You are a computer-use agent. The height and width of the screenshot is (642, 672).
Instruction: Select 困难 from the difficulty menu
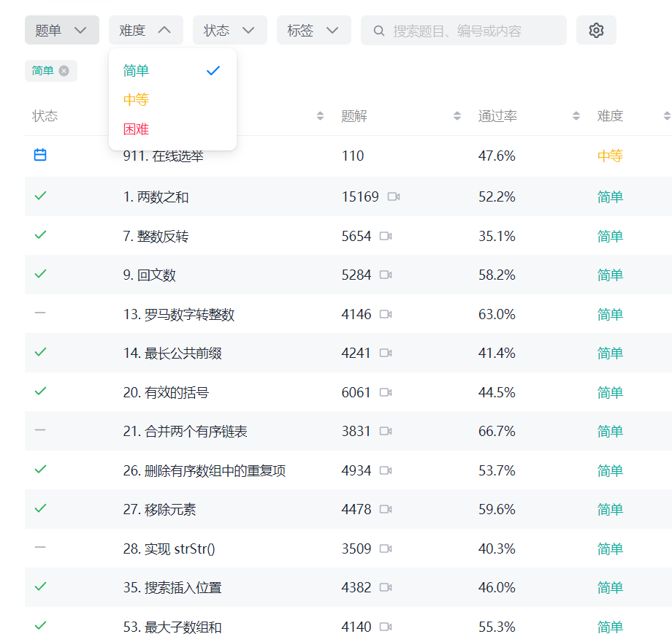click(136, 129)
